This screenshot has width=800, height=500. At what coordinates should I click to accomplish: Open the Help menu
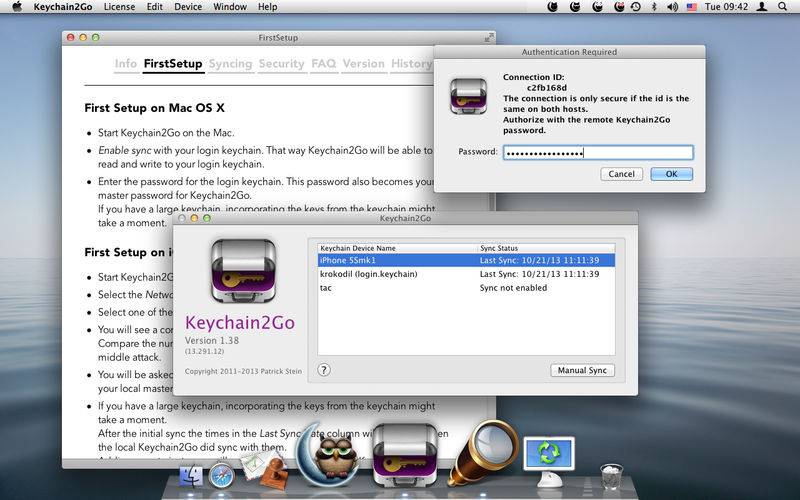268,7
